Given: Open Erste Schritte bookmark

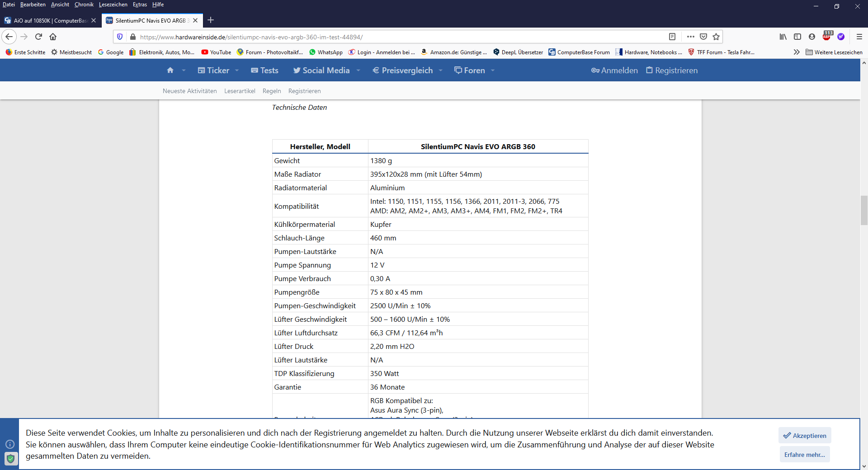Looking at the screenshot, I should pos(25,52).
